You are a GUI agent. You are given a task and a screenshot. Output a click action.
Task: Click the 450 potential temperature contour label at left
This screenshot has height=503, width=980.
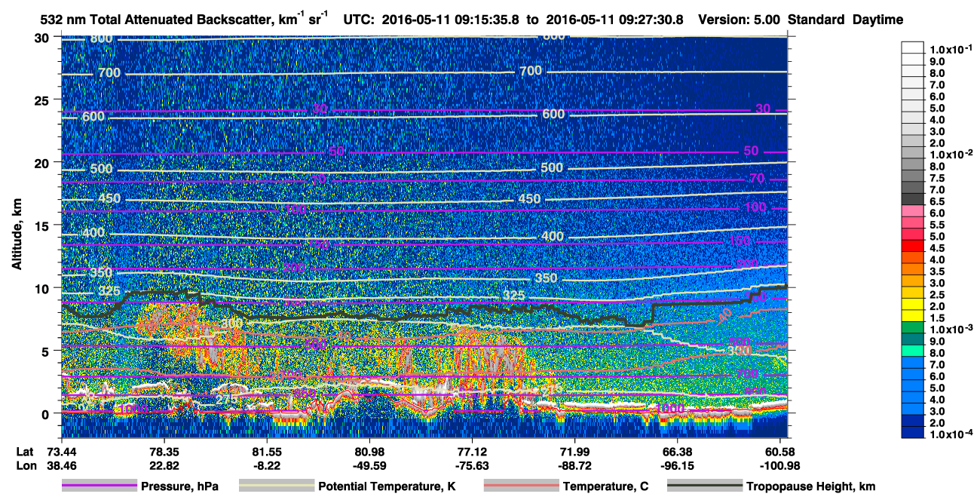pyautogui.click(x=109, y=198)
